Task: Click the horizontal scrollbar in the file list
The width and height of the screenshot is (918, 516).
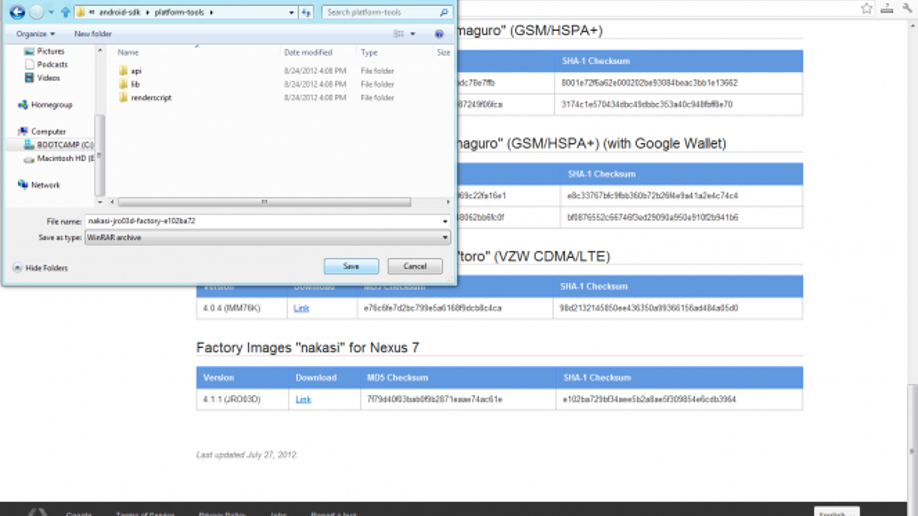Action: click(x=264, y=202)
